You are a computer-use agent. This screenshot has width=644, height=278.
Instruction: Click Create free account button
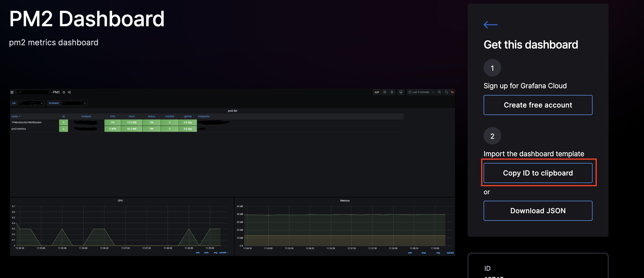[x=538, y=105]
